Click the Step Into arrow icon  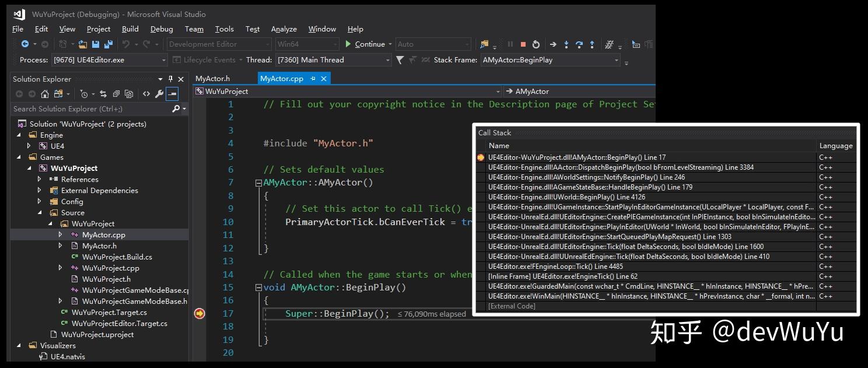566,44
